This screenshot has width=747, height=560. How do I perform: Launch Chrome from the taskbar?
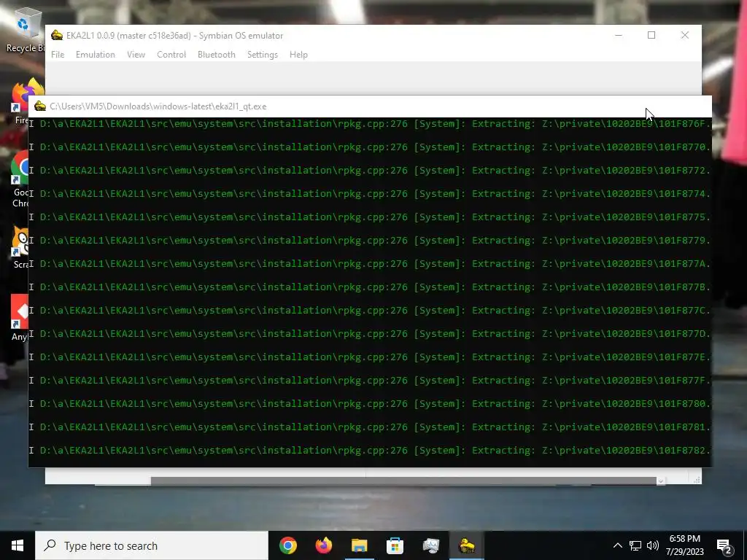(288, 545)
